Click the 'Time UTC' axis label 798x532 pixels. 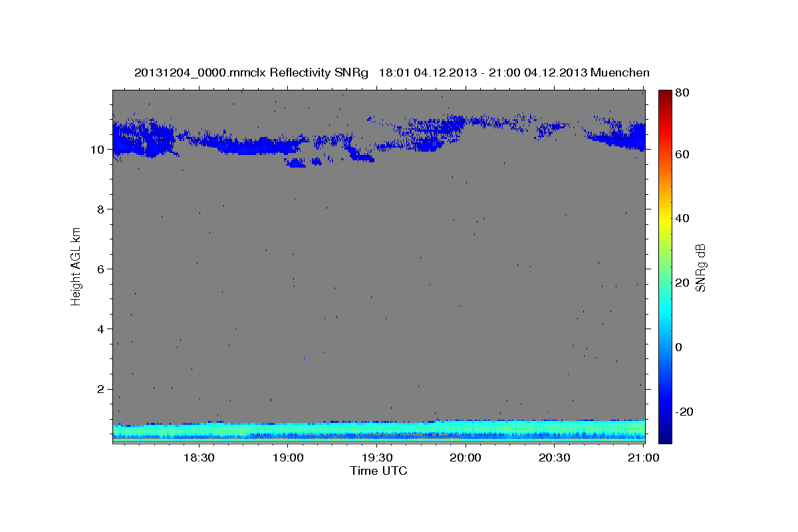click(x=378, y=471)
